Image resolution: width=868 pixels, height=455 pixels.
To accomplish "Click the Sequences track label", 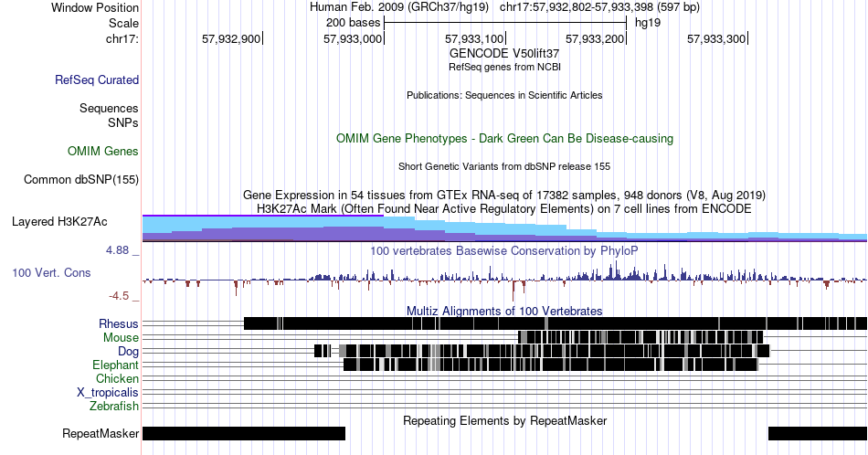I will click(109, 108).
